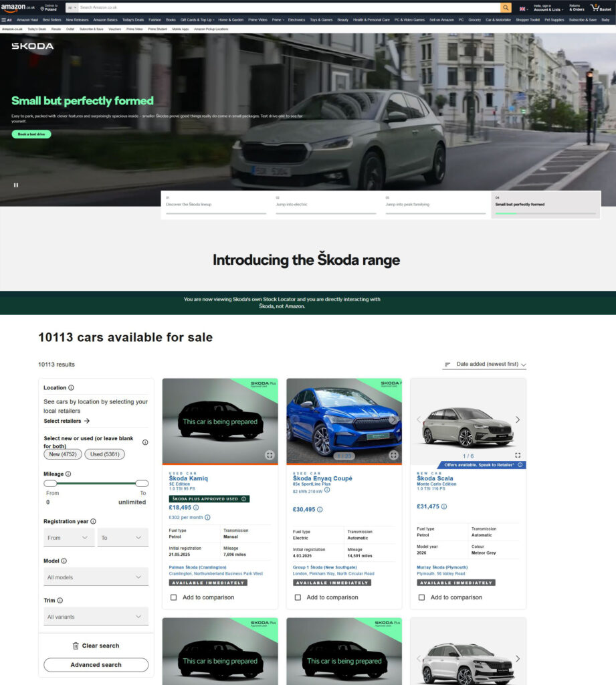The width and height of the screenshot is (616, 685).
Task: Click the new or used info icon
Action: point(145,442)
